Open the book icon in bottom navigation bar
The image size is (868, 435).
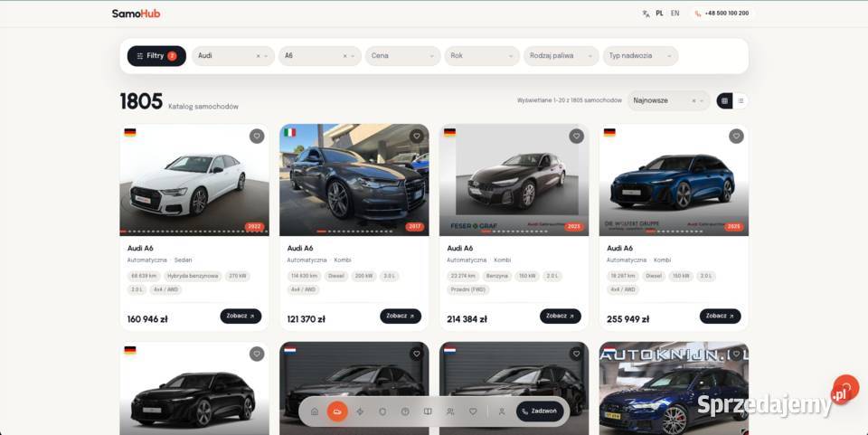click(428, 411)
